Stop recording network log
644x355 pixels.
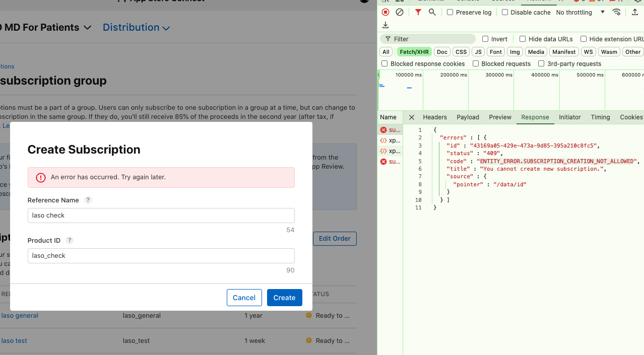(385, 12)
